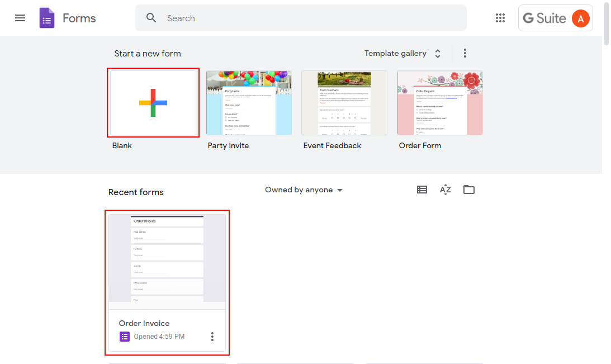This screenshot has width=611, height=364.
Task: Choose the Party Invite template
Action: (249, 103)
